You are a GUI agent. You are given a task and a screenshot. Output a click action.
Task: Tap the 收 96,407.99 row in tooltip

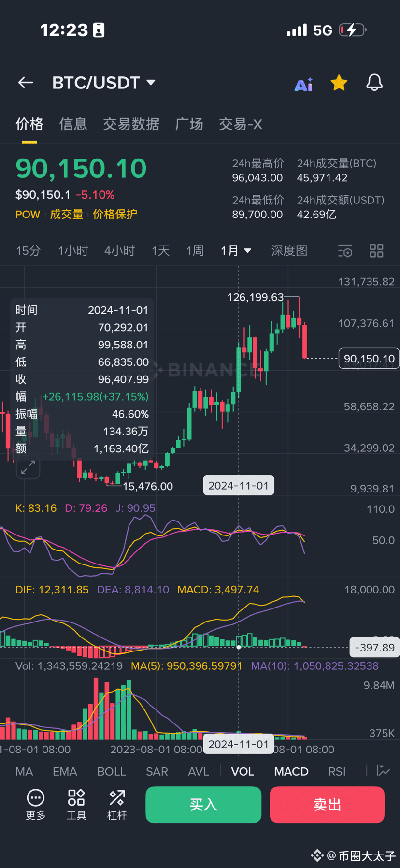pyautogui.click(x=82, y=379)
